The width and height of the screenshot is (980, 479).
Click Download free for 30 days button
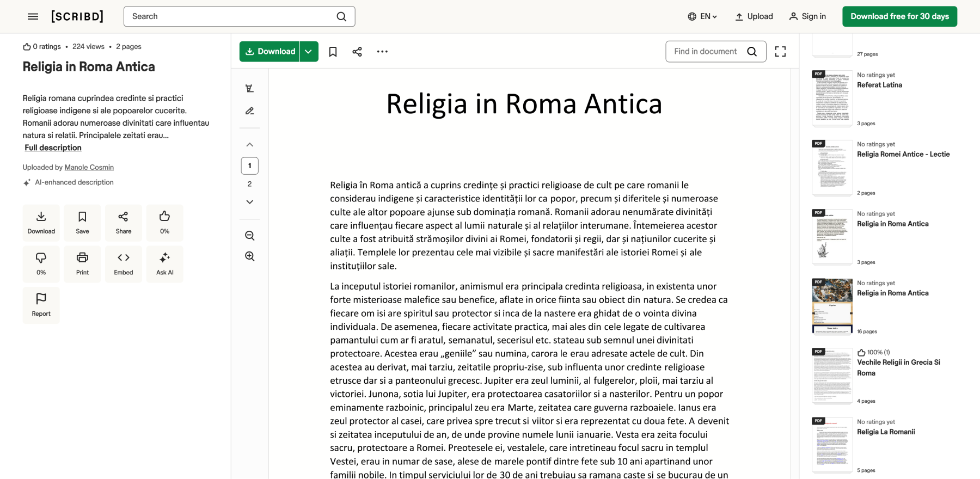(899, 16)
